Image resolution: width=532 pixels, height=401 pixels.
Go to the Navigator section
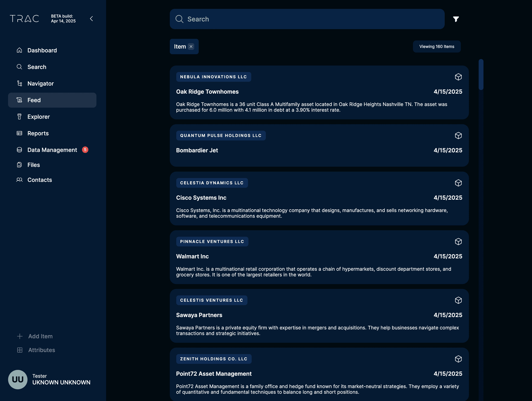[x=41, y=83]
